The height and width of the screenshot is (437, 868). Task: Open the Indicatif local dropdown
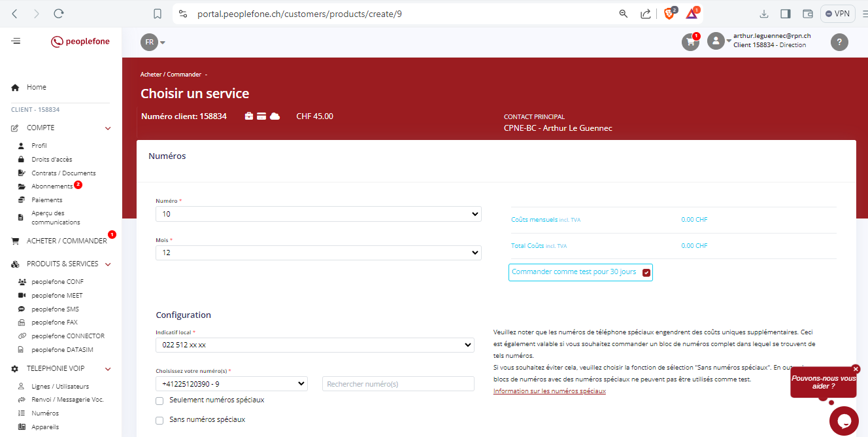(x=315, y=345)
